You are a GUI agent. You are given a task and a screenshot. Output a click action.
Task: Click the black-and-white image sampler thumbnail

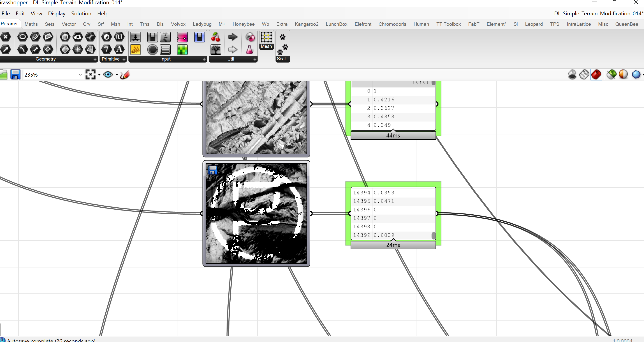coord(256,213)
